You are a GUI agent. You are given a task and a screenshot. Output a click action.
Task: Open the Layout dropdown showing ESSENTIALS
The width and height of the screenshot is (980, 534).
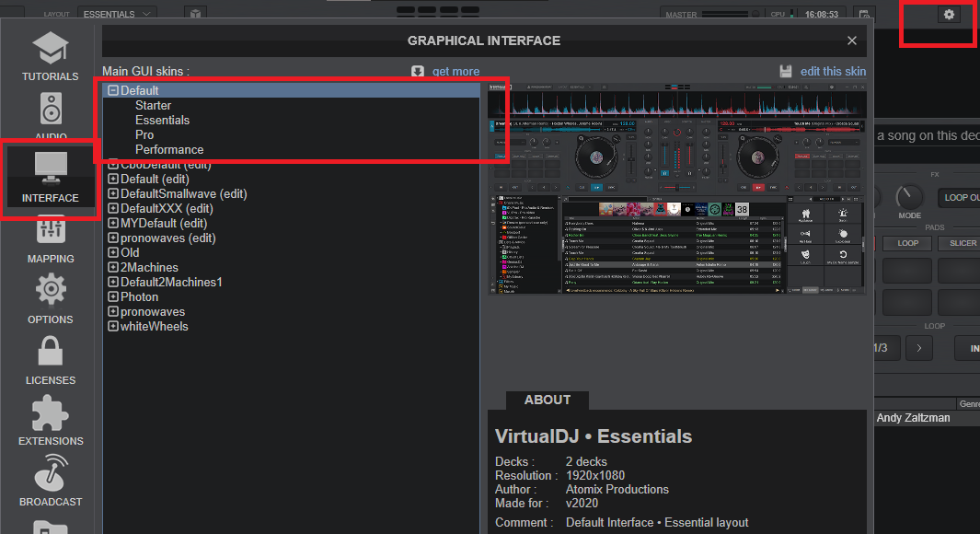[116, 14]
